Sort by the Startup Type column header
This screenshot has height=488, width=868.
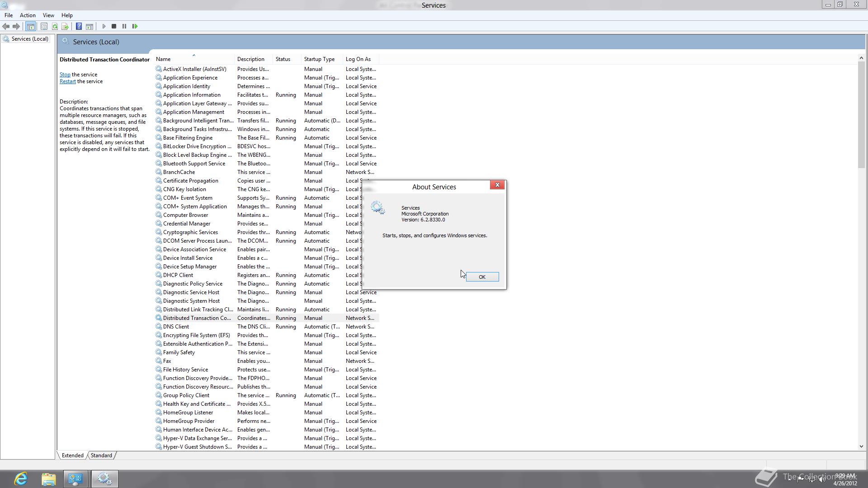pyautogui.click(x=323, y=59)
